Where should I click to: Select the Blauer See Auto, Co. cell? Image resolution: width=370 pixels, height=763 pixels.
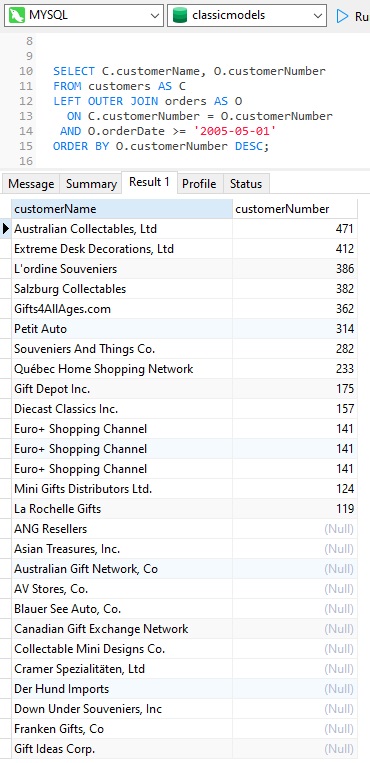pos(122,609)
